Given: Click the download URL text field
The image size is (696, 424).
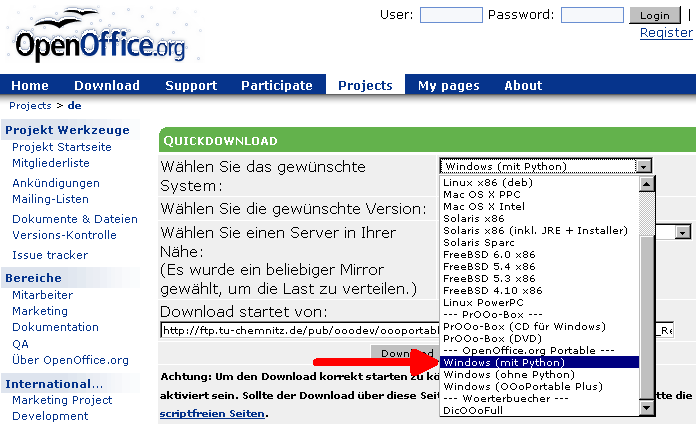Looking at the screenshot, I should (300, 329).
